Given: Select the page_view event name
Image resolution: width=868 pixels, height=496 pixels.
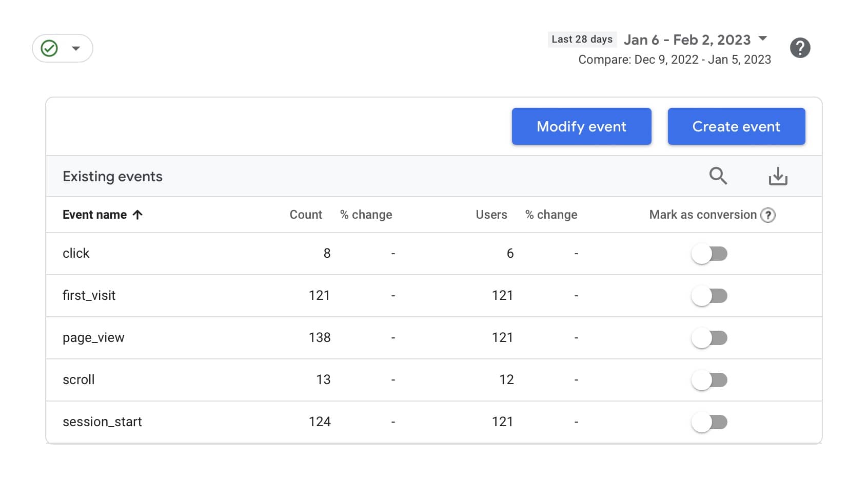Looking at the screenshot, I should tap(93, 338).
